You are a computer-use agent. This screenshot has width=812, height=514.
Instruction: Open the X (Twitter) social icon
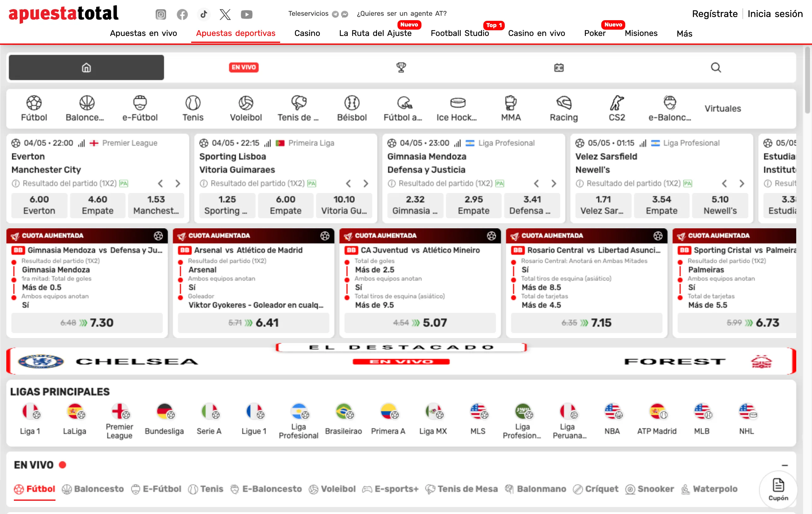pos(225,14)
